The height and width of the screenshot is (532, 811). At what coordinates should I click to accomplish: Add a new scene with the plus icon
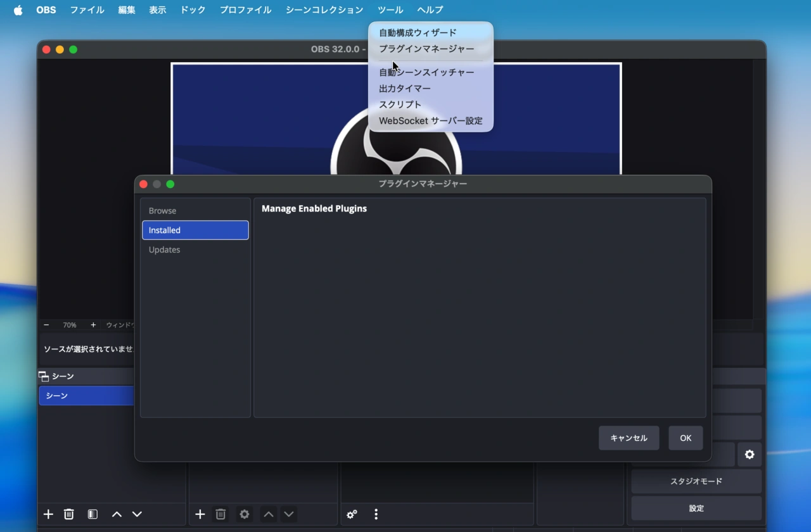coord(48,514)
